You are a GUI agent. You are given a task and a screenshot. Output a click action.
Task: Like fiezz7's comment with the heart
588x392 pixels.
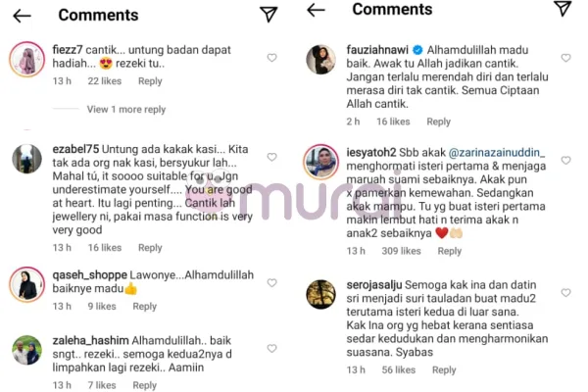[x=271, y=58]
